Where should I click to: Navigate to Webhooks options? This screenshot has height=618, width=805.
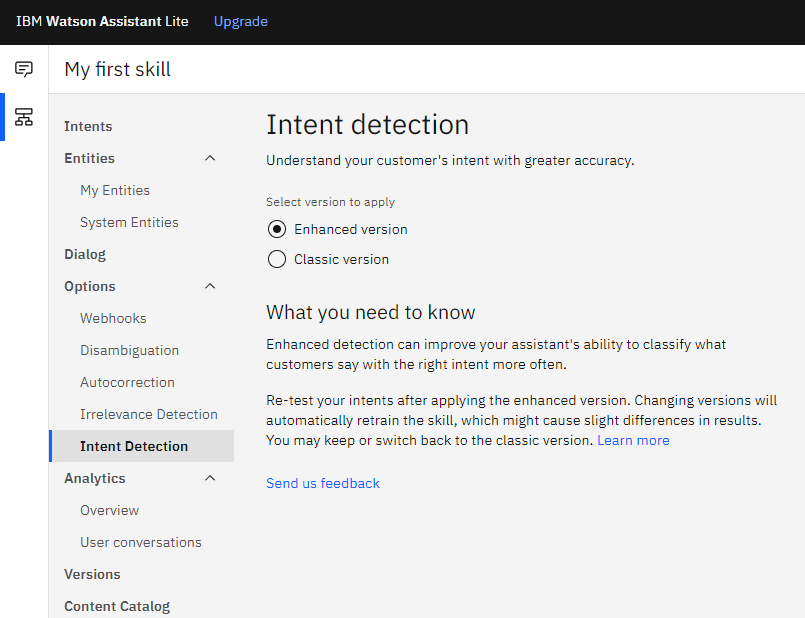click(113, 318)
